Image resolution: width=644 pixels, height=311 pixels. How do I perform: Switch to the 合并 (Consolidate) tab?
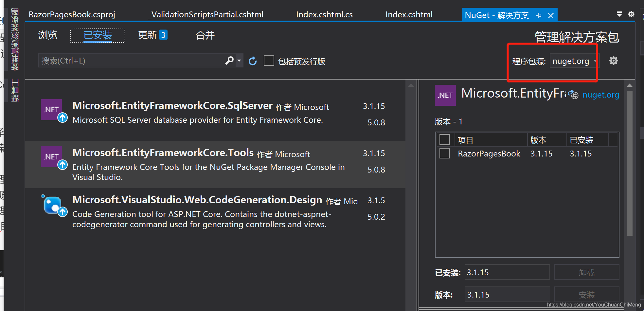(x=205, y=35)
